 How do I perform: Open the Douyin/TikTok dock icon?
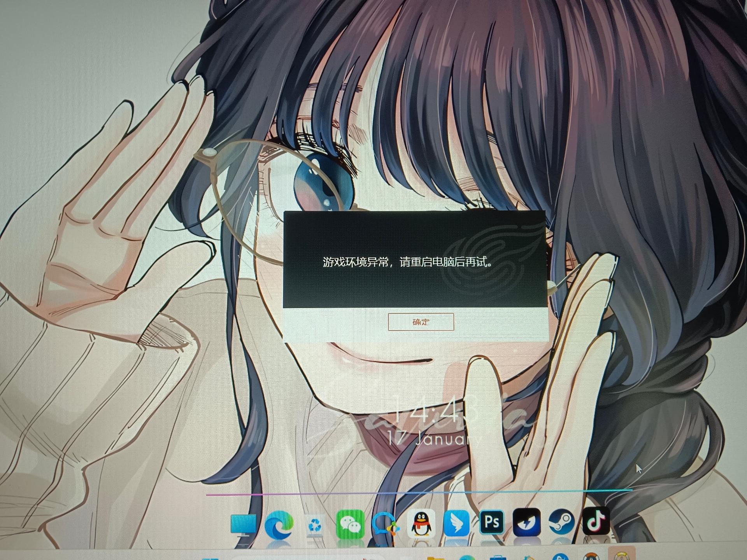[595, 520]
